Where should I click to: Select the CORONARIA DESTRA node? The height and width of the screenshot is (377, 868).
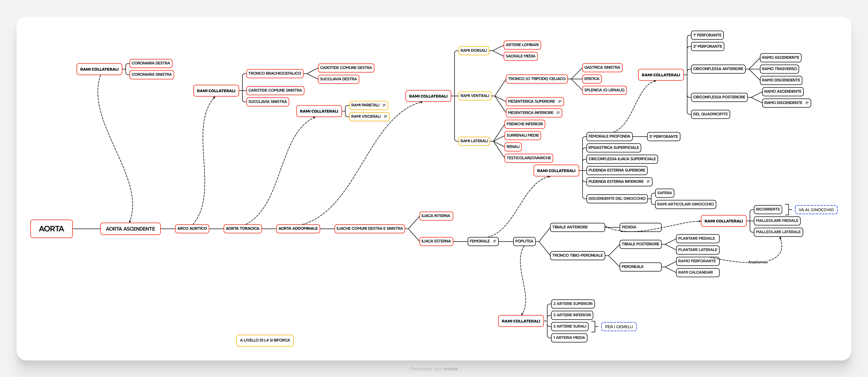click(151, 63)
